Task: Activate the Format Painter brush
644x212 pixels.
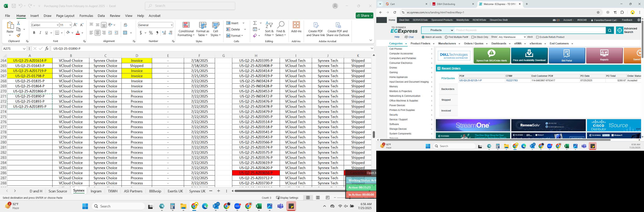Action: pyautogui.click(x=18, y=36)
